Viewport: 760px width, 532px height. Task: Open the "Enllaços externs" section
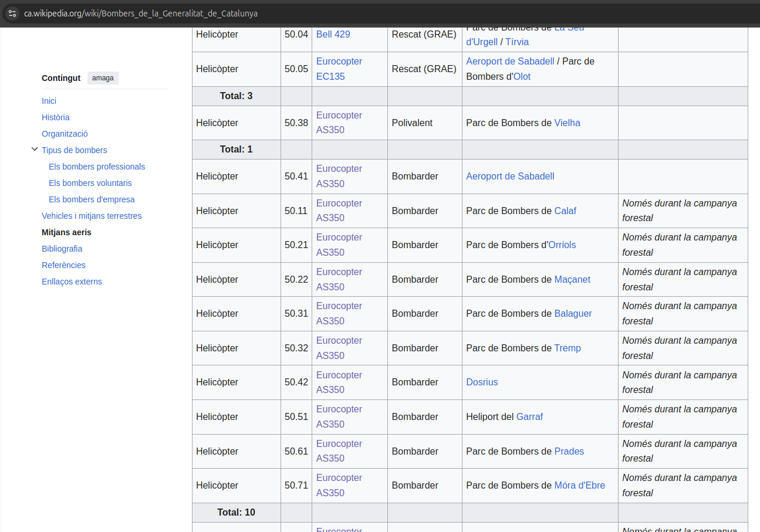pyautogui.click(x=72, y=282)
